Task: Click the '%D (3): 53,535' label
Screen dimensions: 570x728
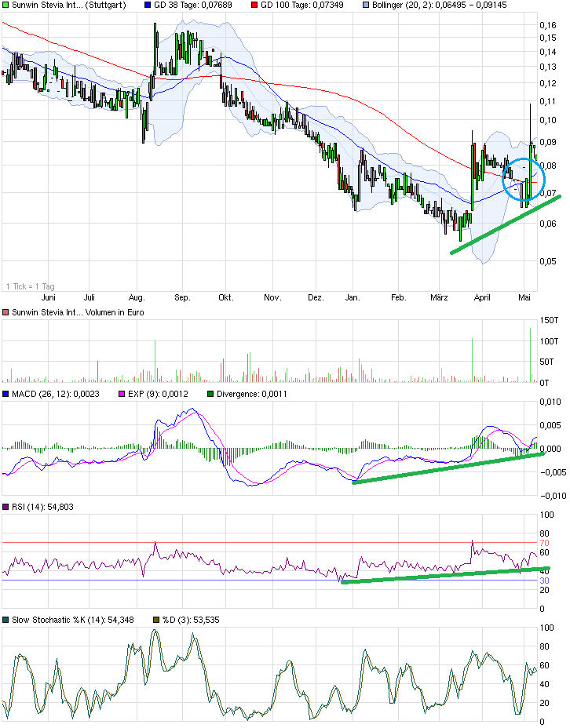Action: pos(191,620)
